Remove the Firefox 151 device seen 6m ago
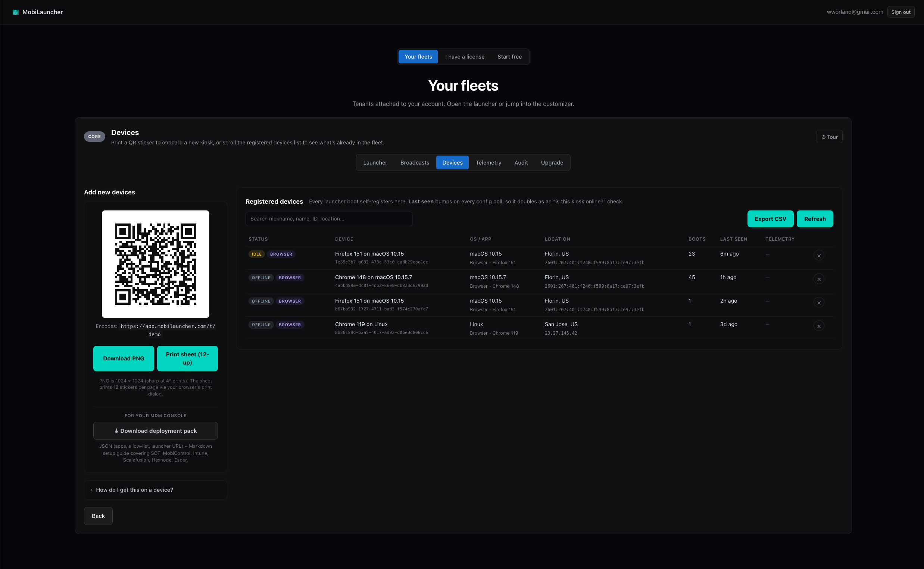This screenshot has width=924, height=569. (819, 256)
